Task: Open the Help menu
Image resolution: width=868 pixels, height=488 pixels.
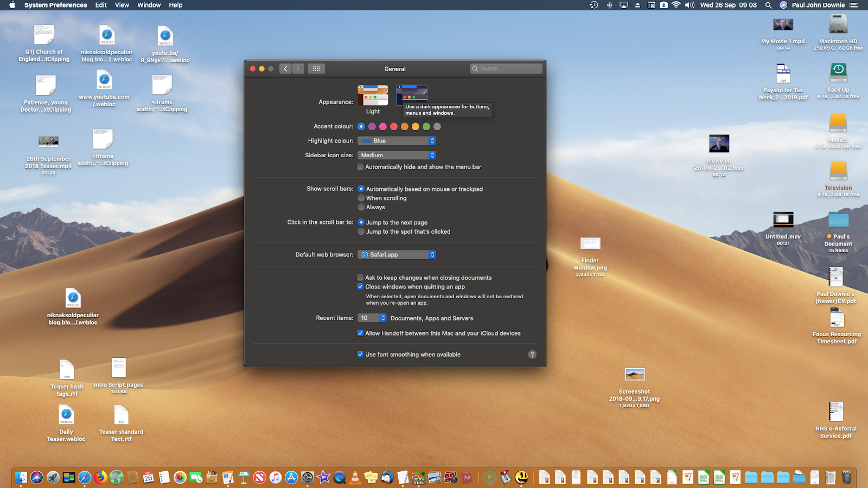Action: point(176,5)
